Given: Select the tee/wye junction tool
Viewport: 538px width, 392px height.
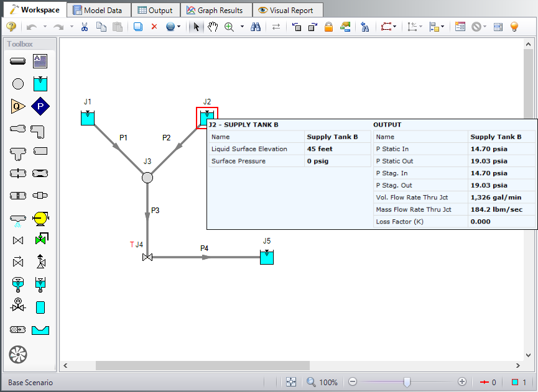Looking at the screenshot, I should click(x=18, y=151).
